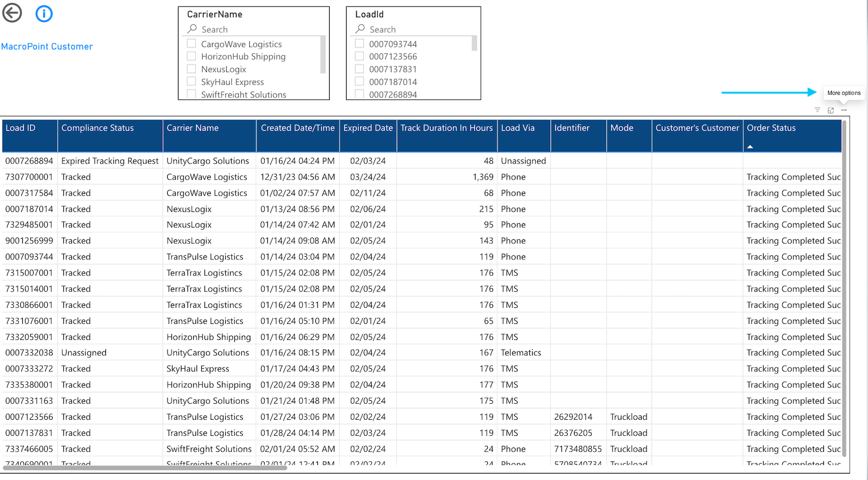
Task: Select 'Unassigned' Load Via cell in first row
Action: (x=523, y=160)
